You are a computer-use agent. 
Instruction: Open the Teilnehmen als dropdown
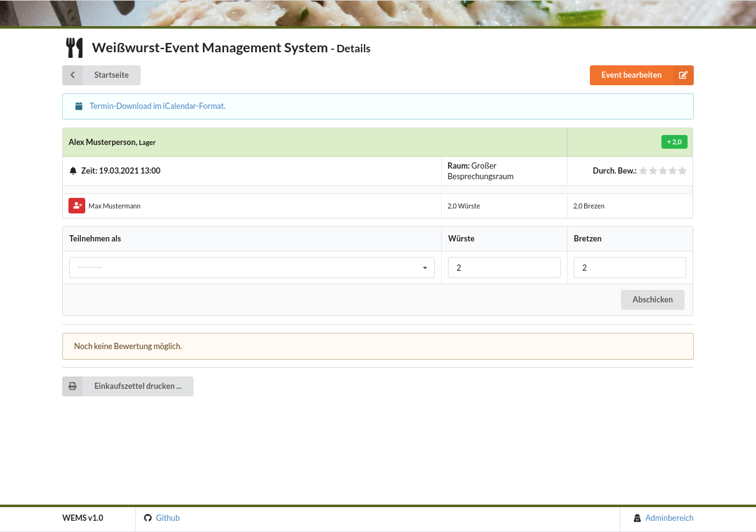[x=251, y=268]
